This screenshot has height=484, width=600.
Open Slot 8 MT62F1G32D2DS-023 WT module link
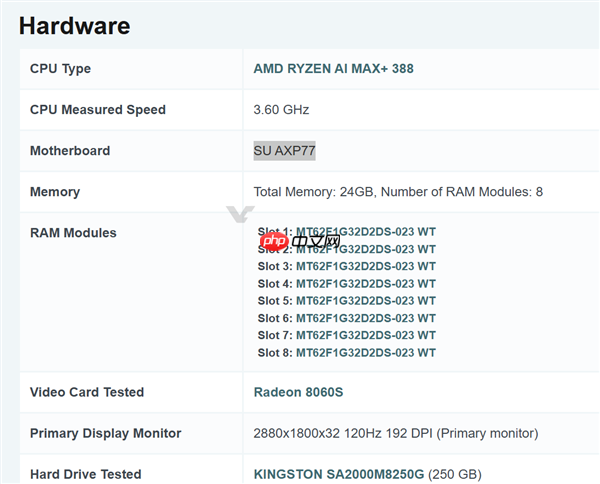pyautogui.click(x=366, y=353)
